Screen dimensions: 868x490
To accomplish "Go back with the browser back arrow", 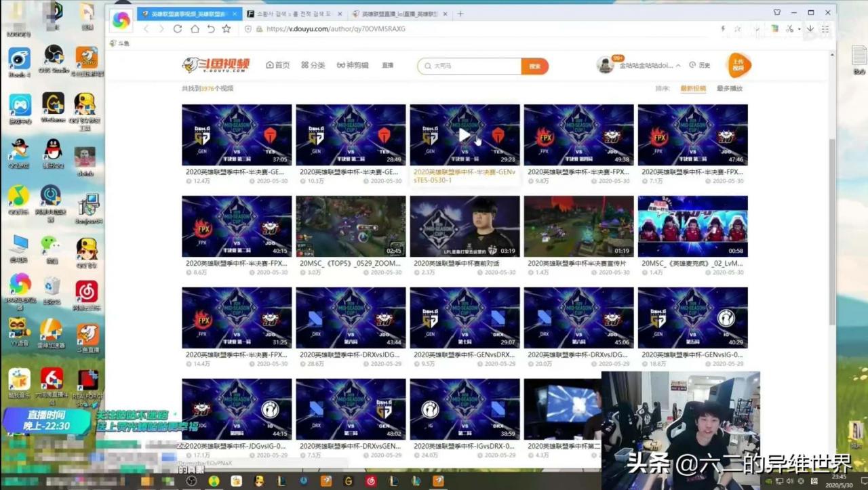I will pyautogui.click(x=145, y=28).
